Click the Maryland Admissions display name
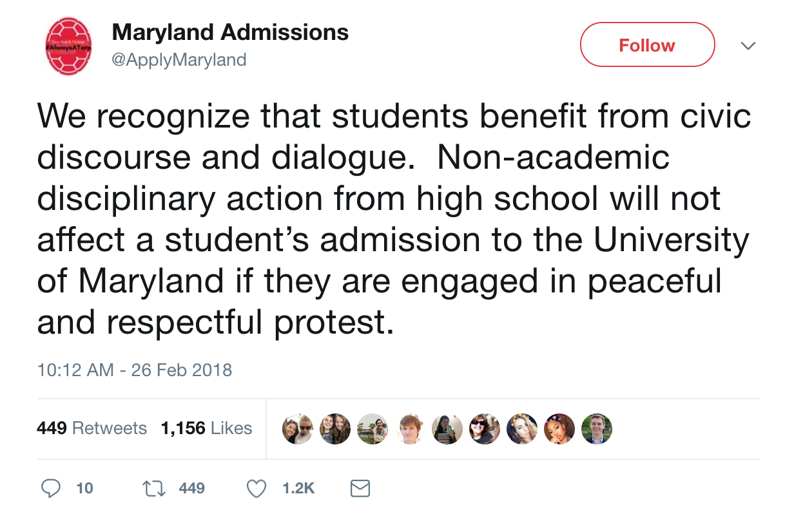 click(230, 32)
